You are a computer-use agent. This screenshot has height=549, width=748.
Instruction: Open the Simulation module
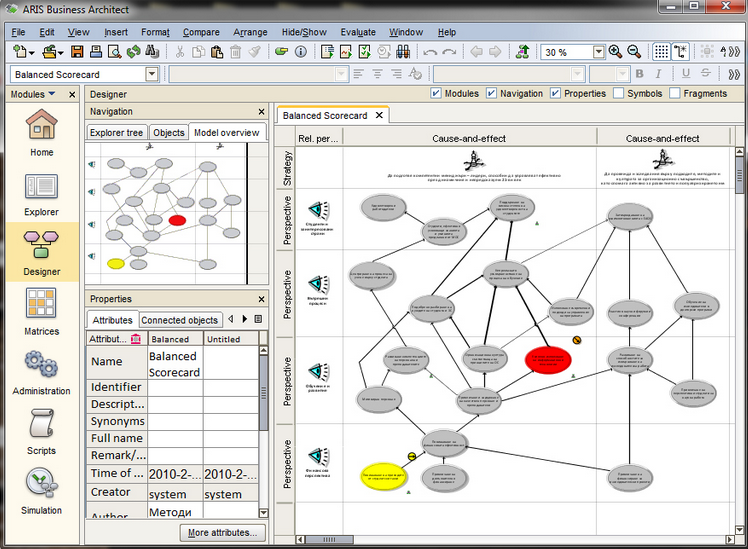(41, 490)
